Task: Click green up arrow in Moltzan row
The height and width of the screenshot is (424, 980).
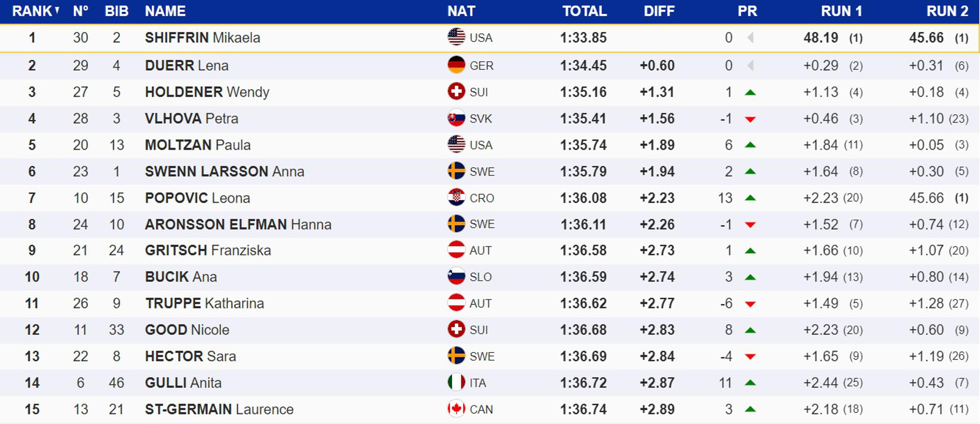Action: [750, 145]
